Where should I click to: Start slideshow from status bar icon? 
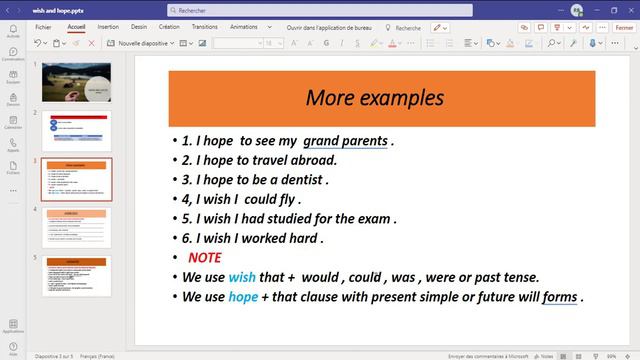tap(596, 356)
